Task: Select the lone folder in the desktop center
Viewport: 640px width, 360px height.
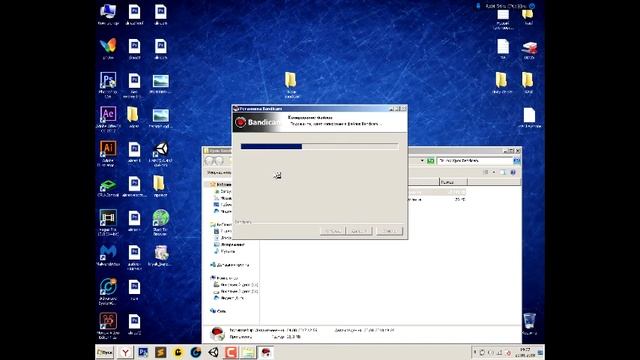Action: 291,84
